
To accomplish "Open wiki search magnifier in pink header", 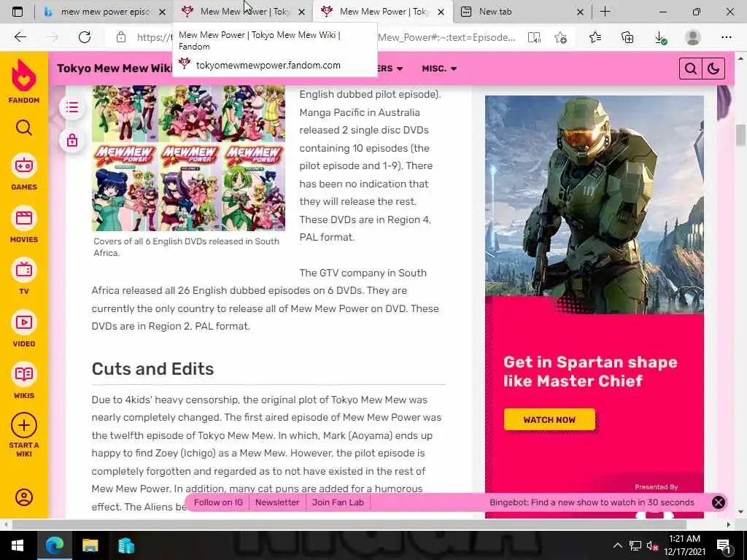I will pos(691,69).
